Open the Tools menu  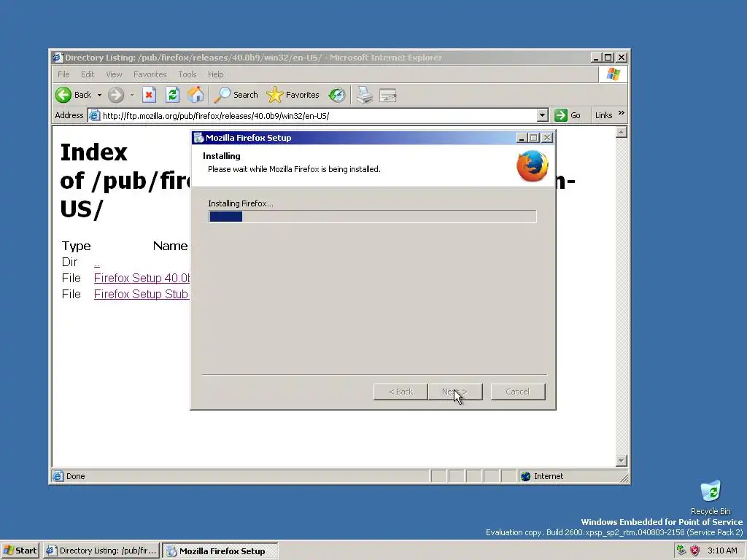[187, 74]
